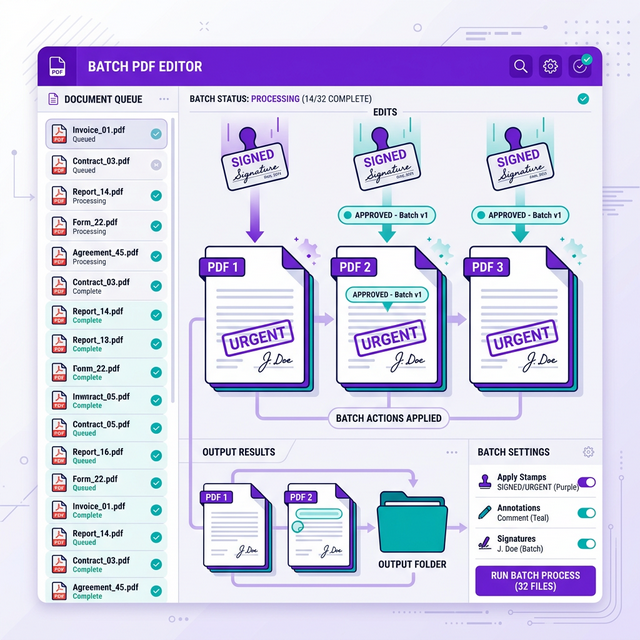Click the teal comment marker on output PDF 2
The width and height of the screenshot is (640, 640).
tap(298, 527)
